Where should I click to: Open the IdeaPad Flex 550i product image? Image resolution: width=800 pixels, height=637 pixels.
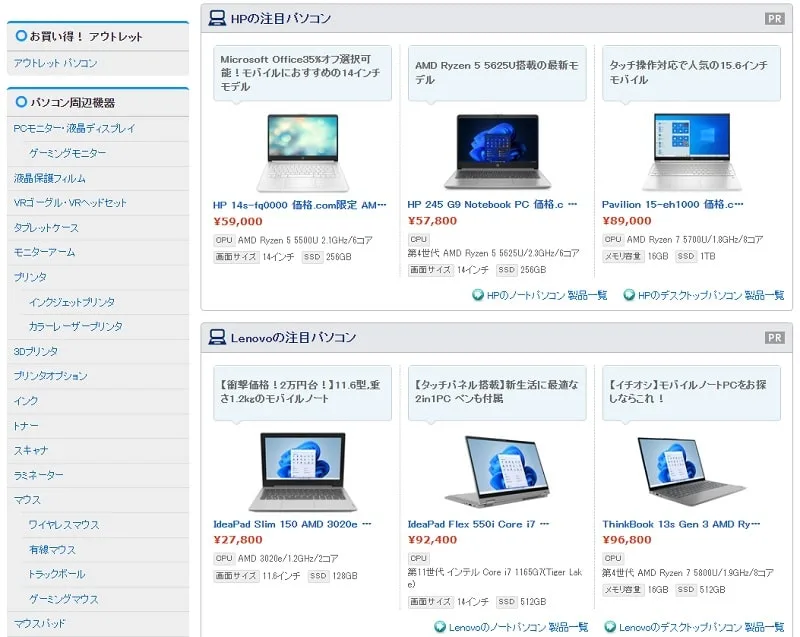tap(496, 470)
